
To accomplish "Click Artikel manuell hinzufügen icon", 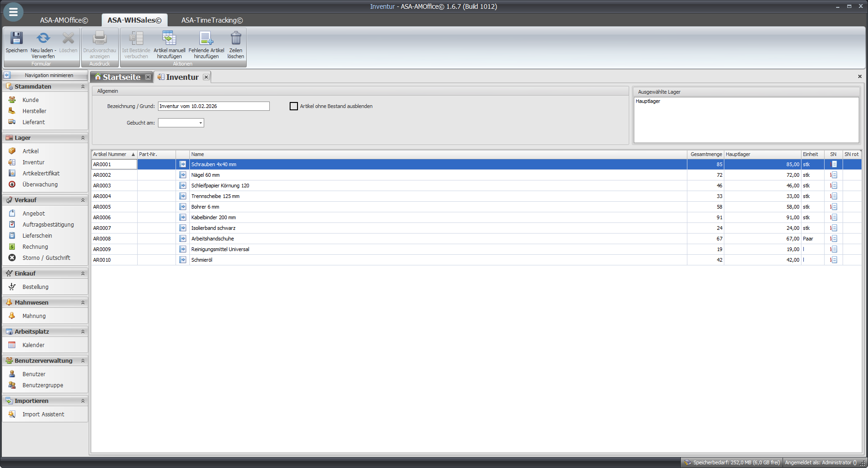I will [169, 39].
